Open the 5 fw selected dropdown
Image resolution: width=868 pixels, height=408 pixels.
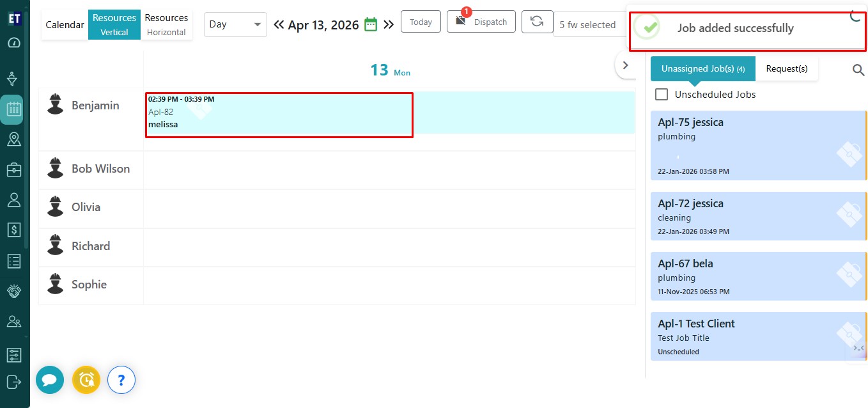click(587, 25)
